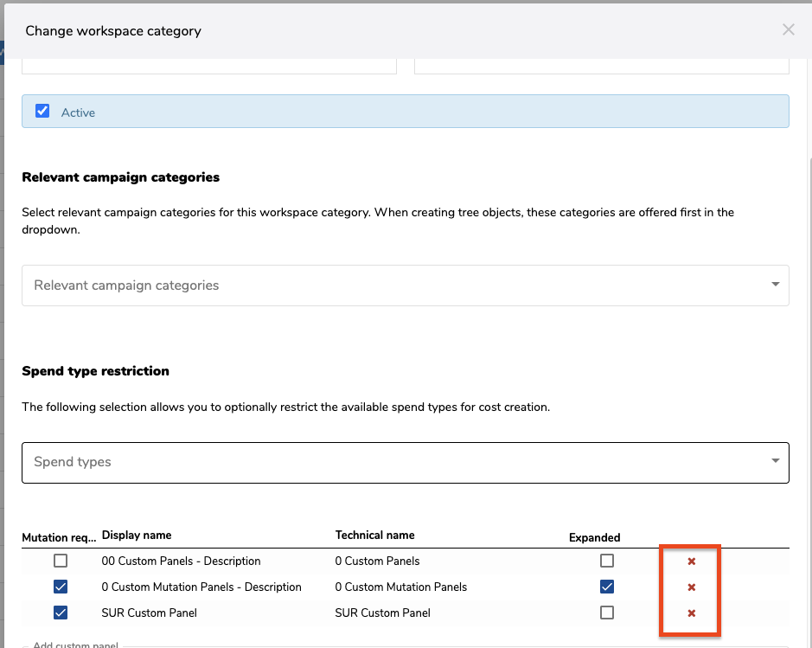Screen dimensions: 812x648
Task: Close the Change workspace category dialog
Action: coord(788,30)
